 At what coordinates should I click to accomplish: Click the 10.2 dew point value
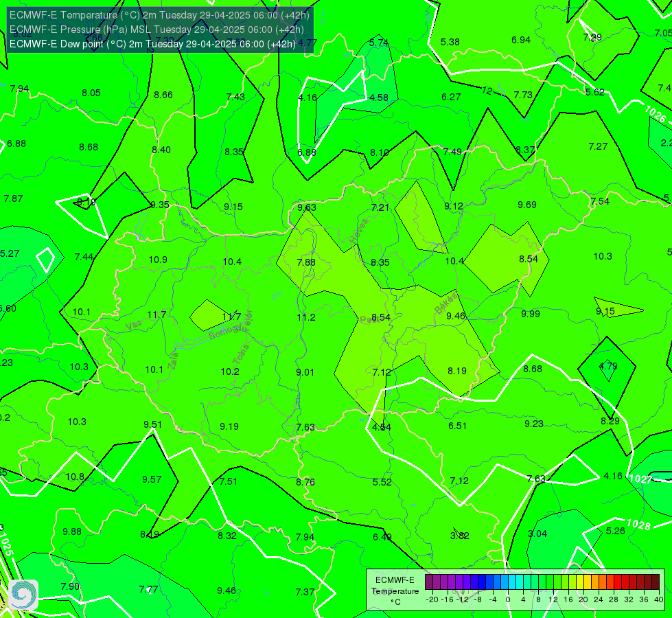point(230,371)
